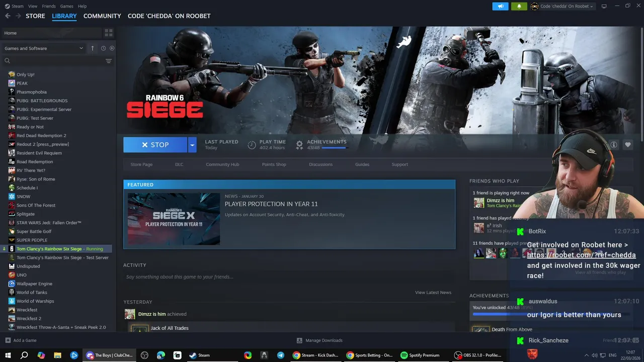
Task: Open the Support link
Action: click(400, 164)
